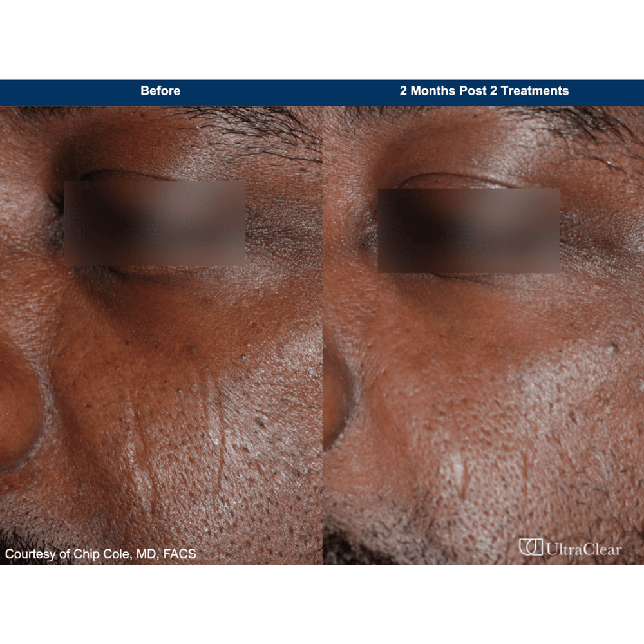Click the blurred eye rectangle in post-treatment photo
Image resolution: width=644 pixels, height=644 pixels.
468,231
